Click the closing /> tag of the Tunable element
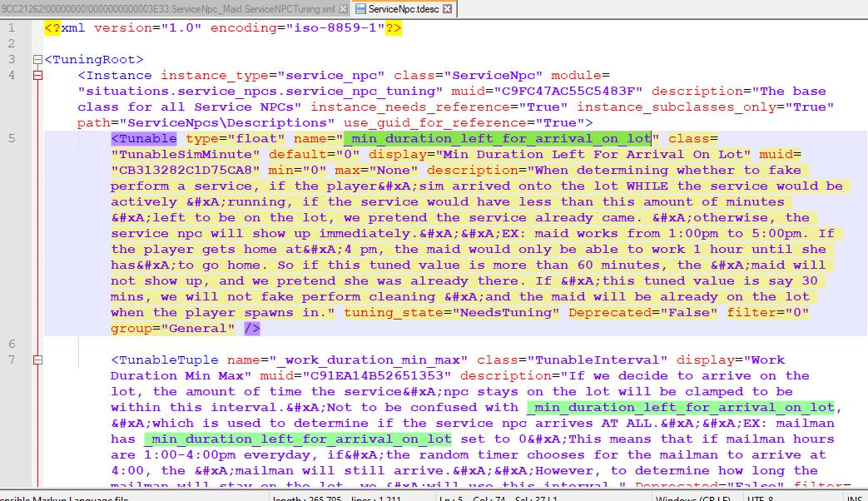 251,329
